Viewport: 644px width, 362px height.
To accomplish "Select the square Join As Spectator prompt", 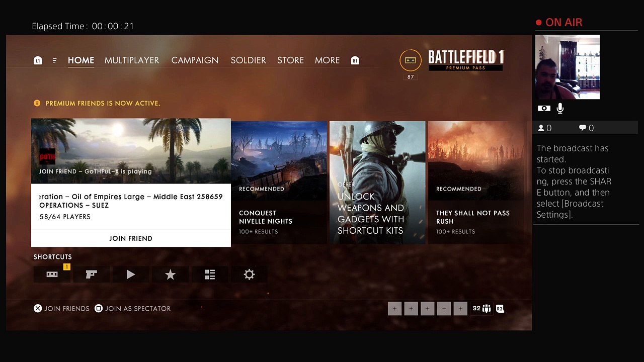I will [x=132, y=309].
